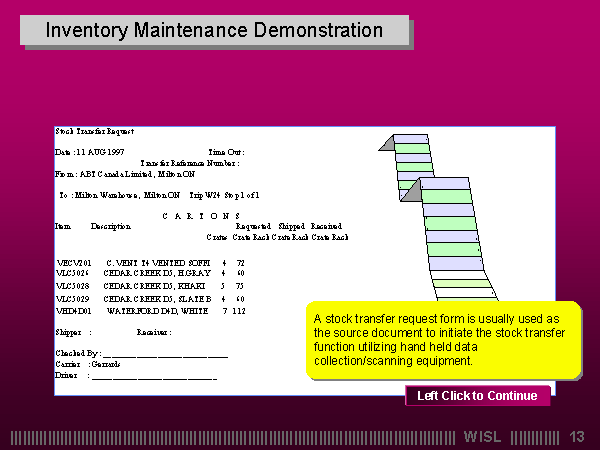Click the Inventory Maintenance Demonstration title banner

pyautogui.click(x=215, y=30)
